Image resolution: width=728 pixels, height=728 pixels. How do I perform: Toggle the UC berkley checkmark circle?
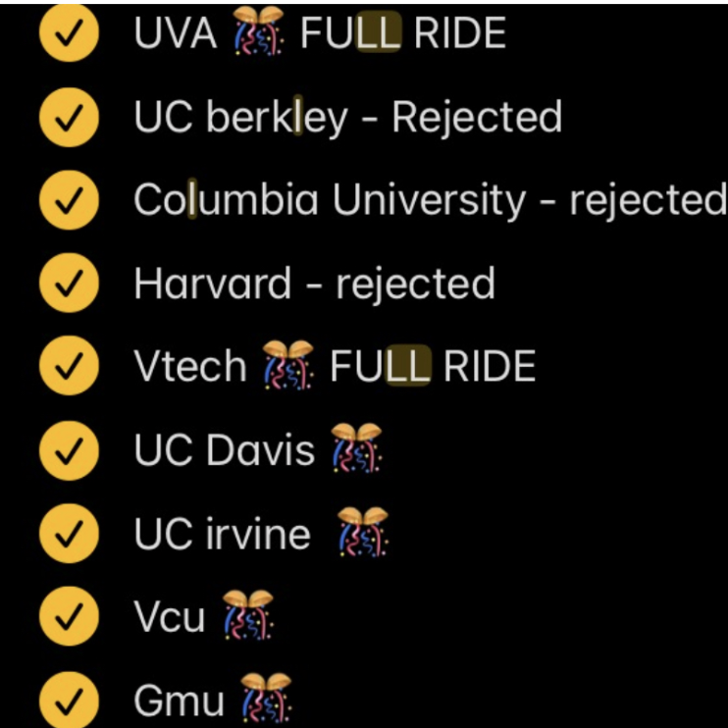pos(69,118)
